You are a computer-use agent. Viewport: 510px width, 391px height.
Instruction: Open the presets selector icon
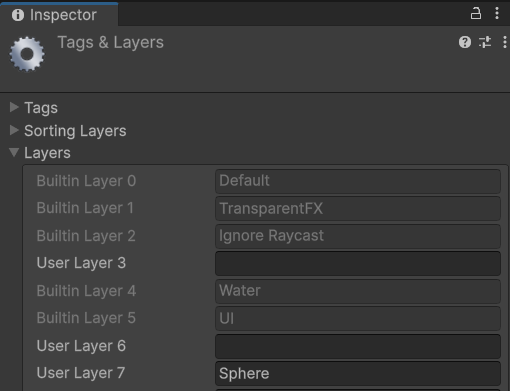point(485,42)
